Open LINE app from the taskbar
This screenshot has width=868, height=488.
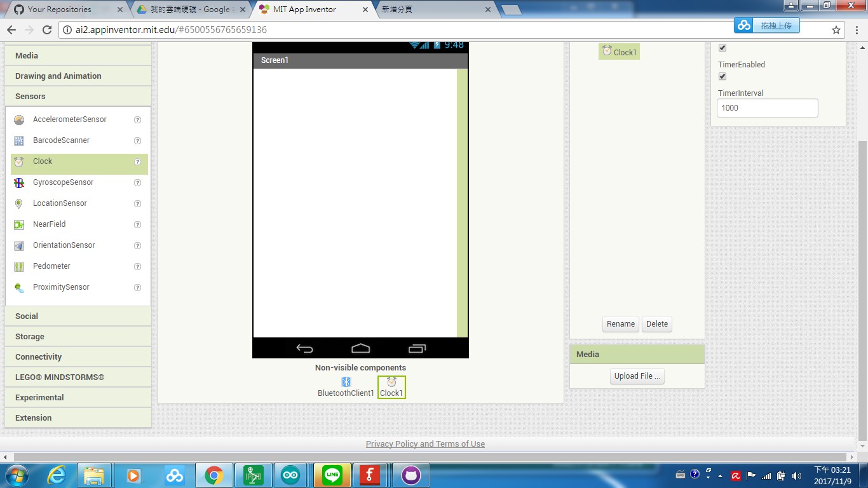point(332,475)
